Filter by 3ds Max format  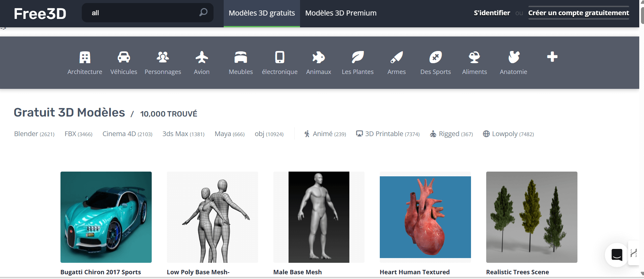coord(183,134)
